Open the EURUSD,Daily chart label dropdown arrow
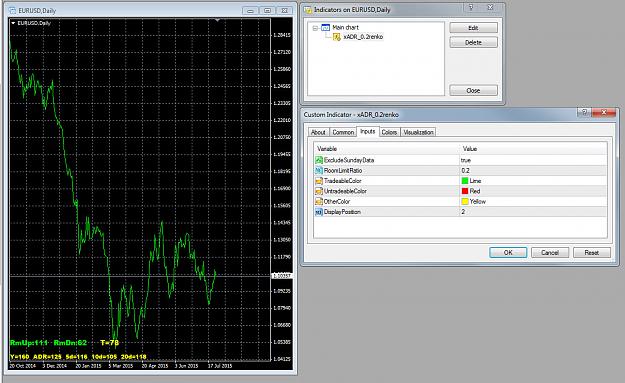The height and width of the screenshot is (383, 625). (13, 23)
